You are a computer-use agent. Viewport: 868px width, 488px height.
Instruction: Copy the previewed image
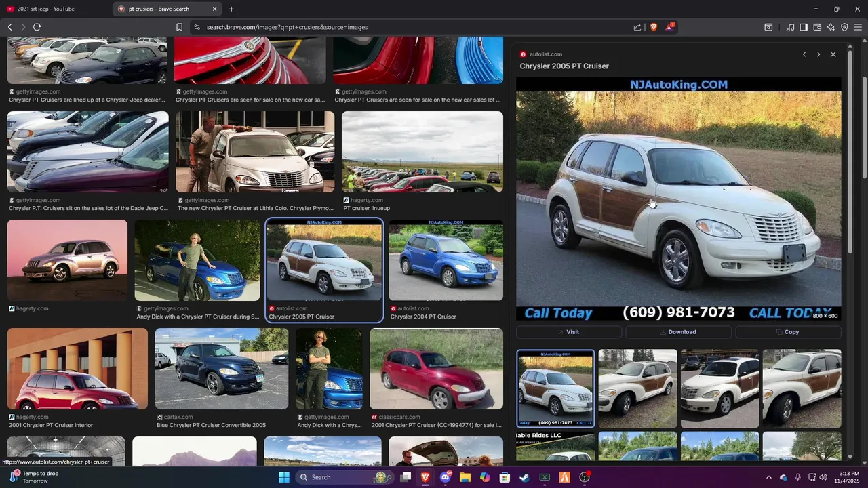[788, 332]
